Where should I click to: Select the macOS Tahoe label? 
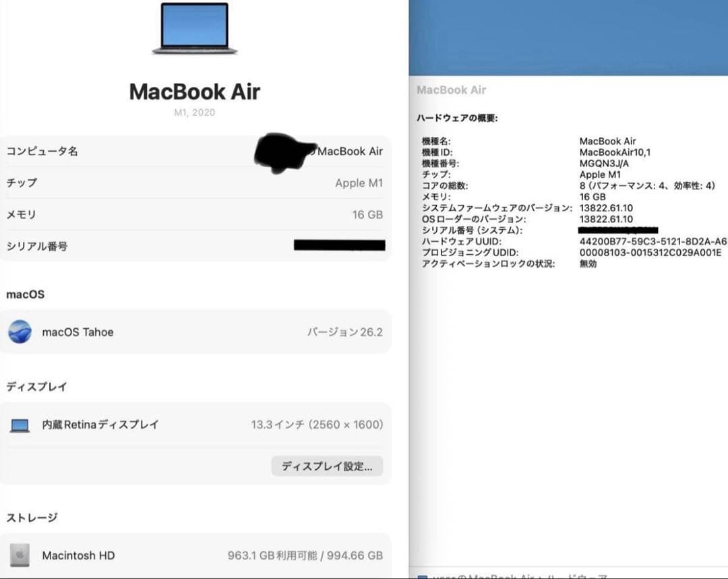pyautogui.click(x=78, y=332)
